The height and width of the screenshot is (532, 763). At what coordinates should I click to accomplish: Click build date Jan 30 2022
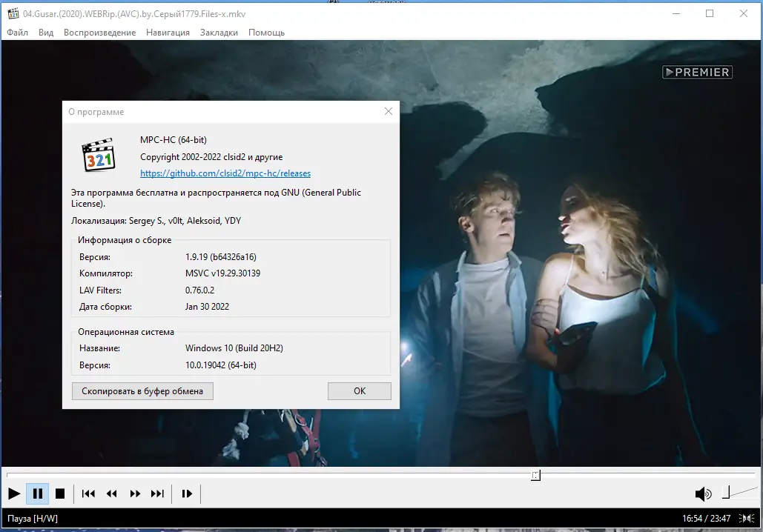point(207,306)
